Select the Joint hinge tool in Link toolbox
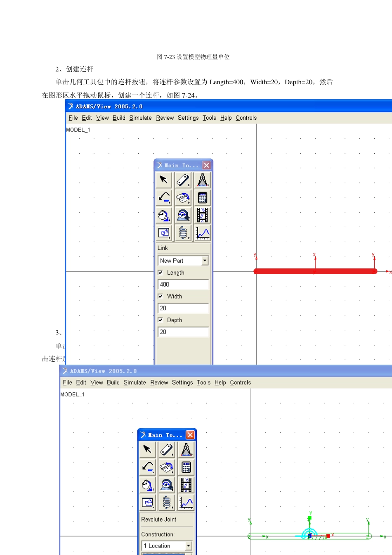Image resolution: width=392 pixels, height=555 pixels. click(x=183, y=198)
